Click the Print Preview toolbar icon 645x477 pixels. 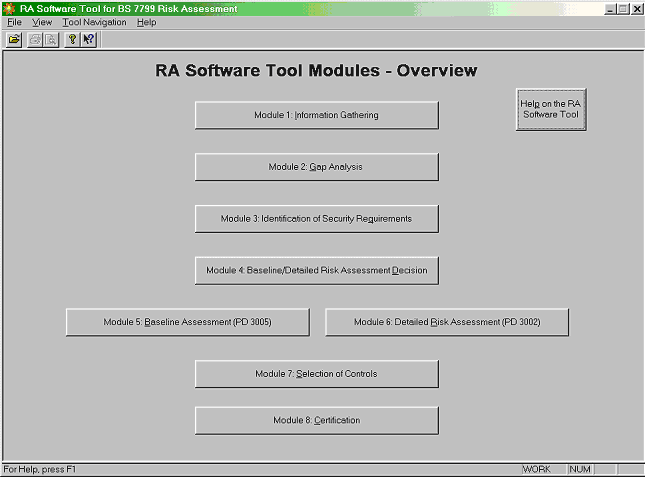(51, 40)
